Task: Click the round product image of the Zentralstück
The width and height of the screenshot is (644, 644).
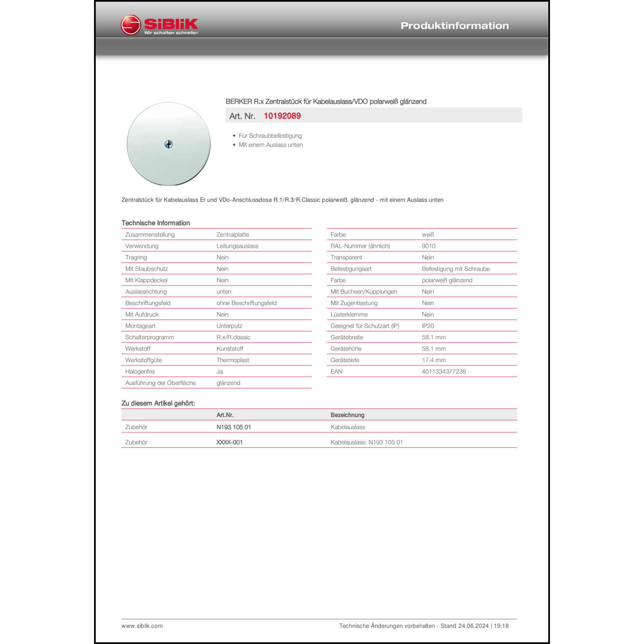Action: click(x=169, y=144)
